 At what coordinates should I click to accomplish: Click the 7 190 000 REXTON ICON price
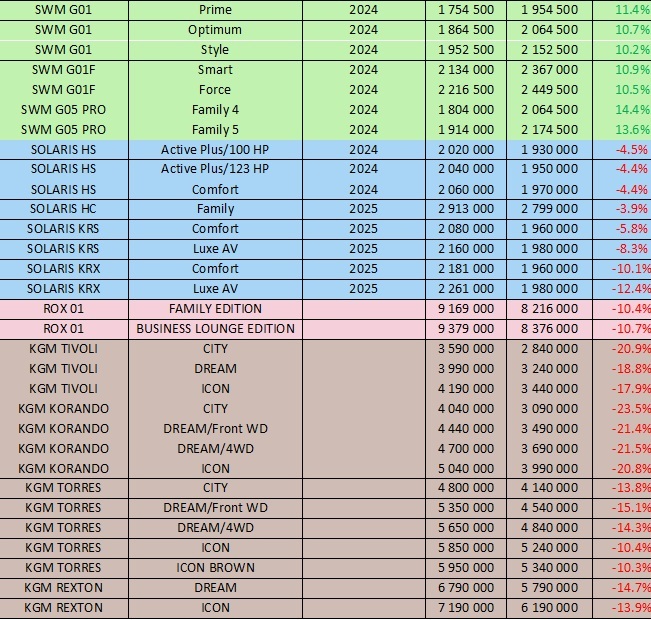466,608
